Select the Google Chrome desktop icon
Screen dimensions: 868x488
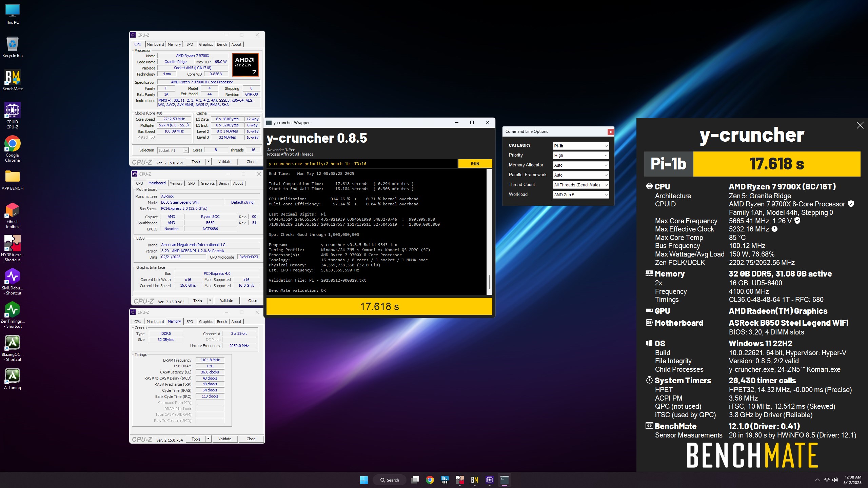[13, 149]
